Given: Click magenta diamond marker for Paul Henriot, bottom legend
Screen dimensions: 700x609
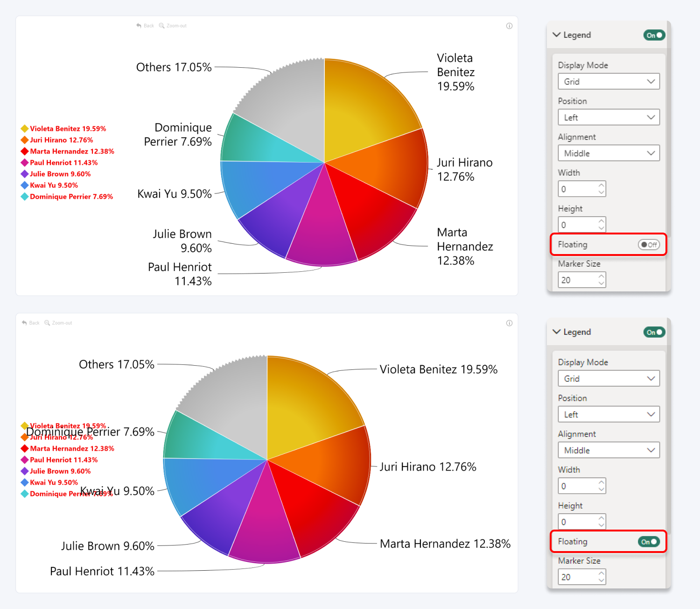Looking at the screenshot, I should [x=25, y=460].
